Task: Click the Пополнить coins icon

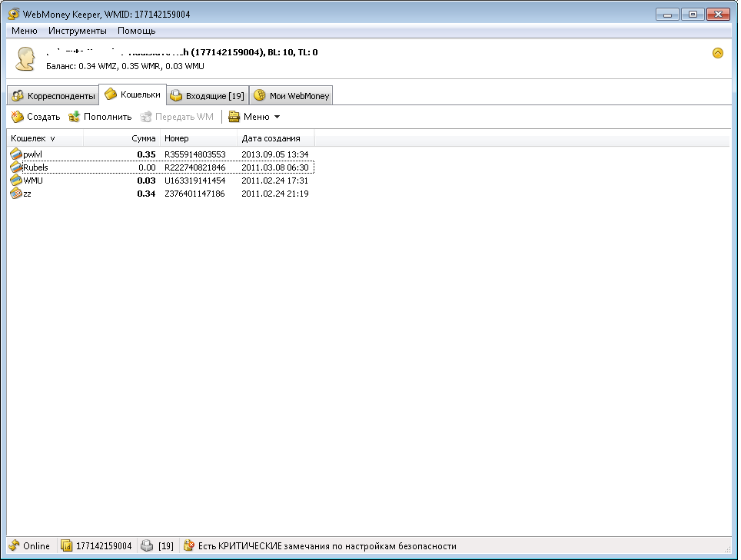Action: pos(75,117)
